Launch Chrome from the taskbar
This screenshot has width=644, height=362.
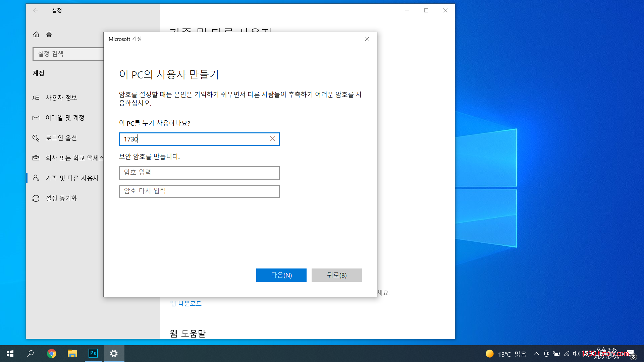point(51,353)
